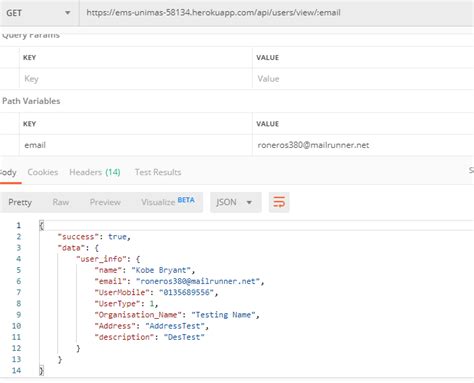Click the "data": { line

78,248
